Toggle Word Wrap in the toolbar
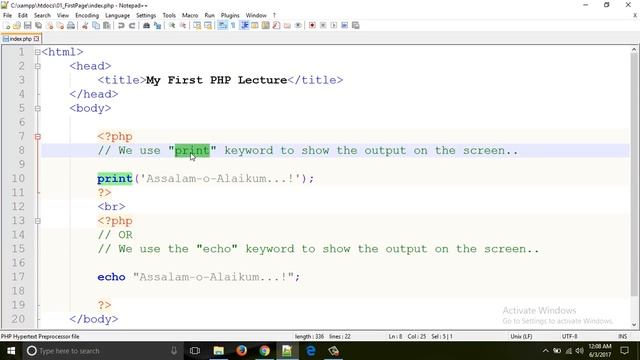Viewport: 640px width, 360px height. tap(222, 25)
